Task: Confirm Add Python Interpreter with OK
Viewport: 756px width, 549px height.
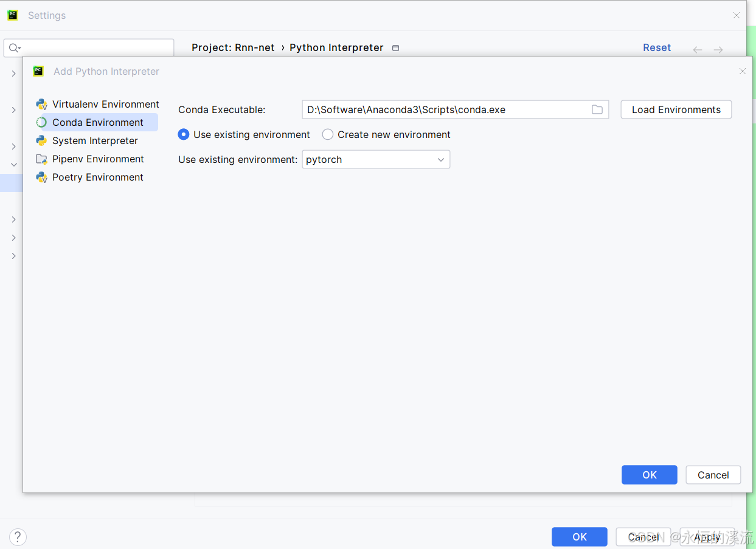Action: tap(650, 475)
